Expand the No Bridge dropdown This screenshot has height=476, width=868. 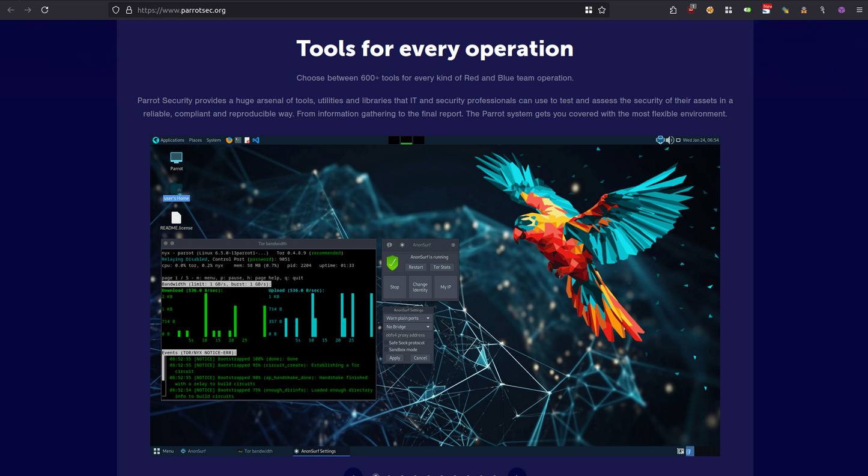tap(408, 326)
